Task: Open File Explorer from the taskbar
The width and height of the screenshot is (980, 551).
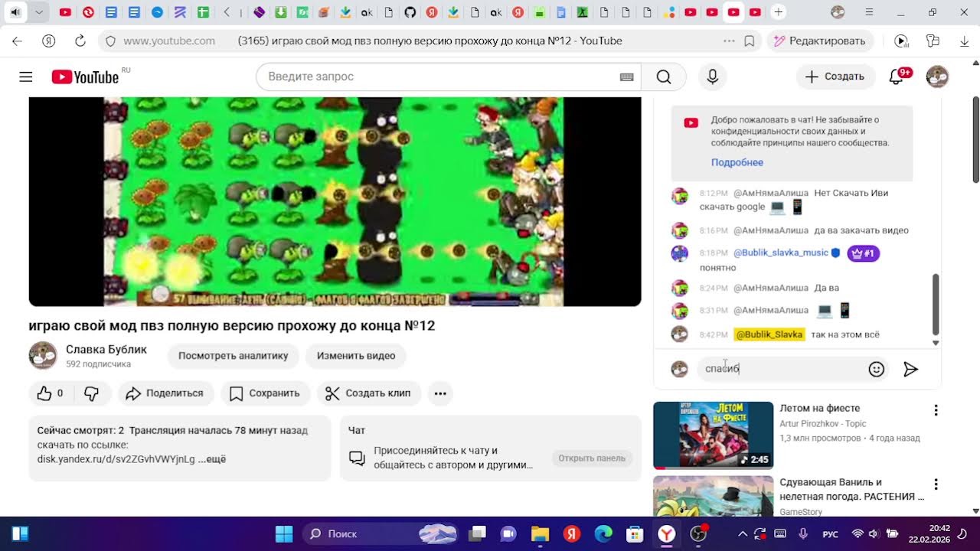Action: click(x=541, y=533)
